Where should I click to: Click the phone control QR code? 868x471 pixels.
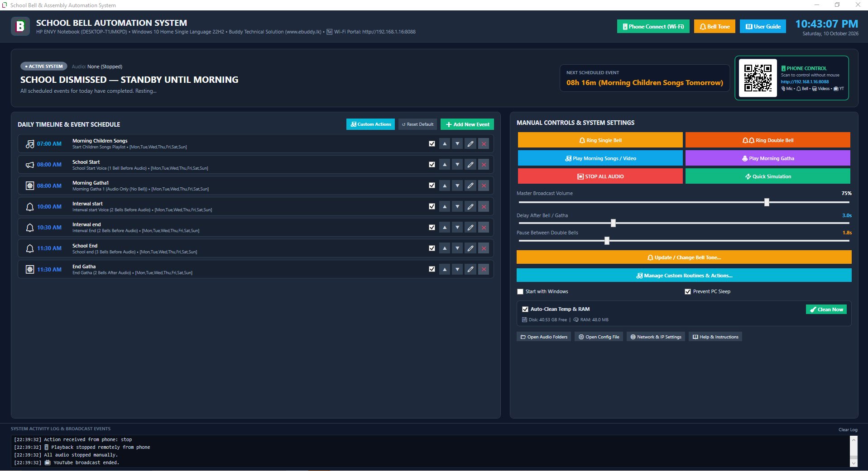(x=758, y=78)
